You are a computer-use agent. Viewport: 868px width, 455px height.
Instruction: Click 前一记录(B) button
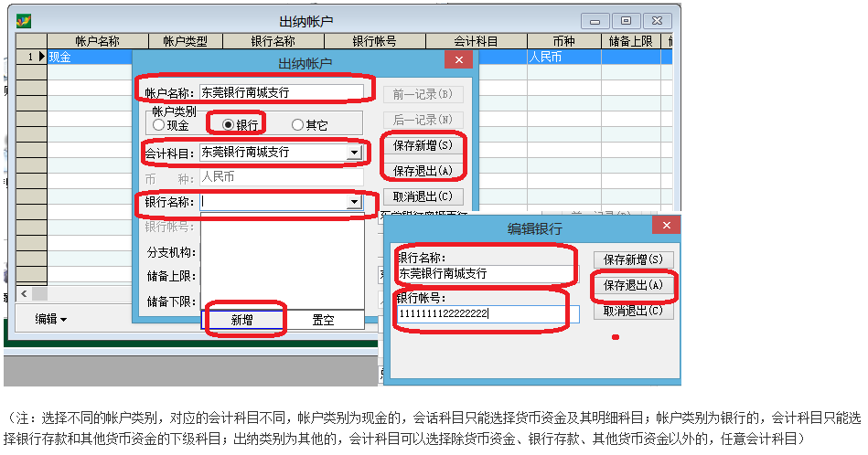pyautogui.click(x=423, y=94)
